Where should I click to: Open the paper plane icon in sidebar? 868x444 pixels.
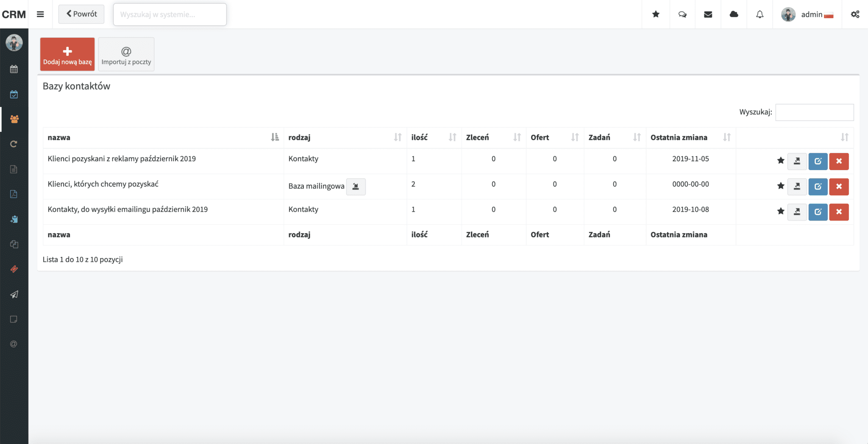point(14,294)
